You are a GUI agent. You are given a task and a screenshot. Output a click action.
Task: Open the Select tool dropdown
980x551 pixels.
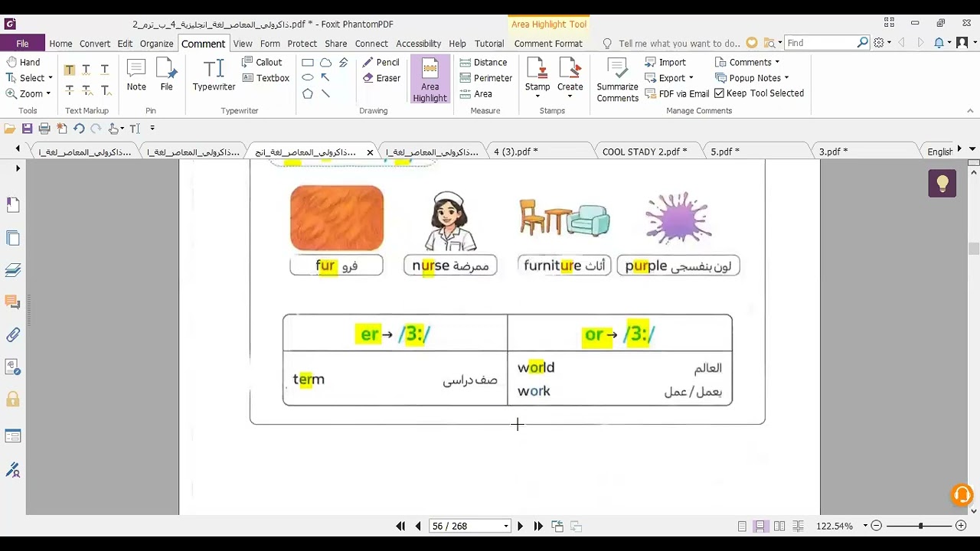click(51, 78)
